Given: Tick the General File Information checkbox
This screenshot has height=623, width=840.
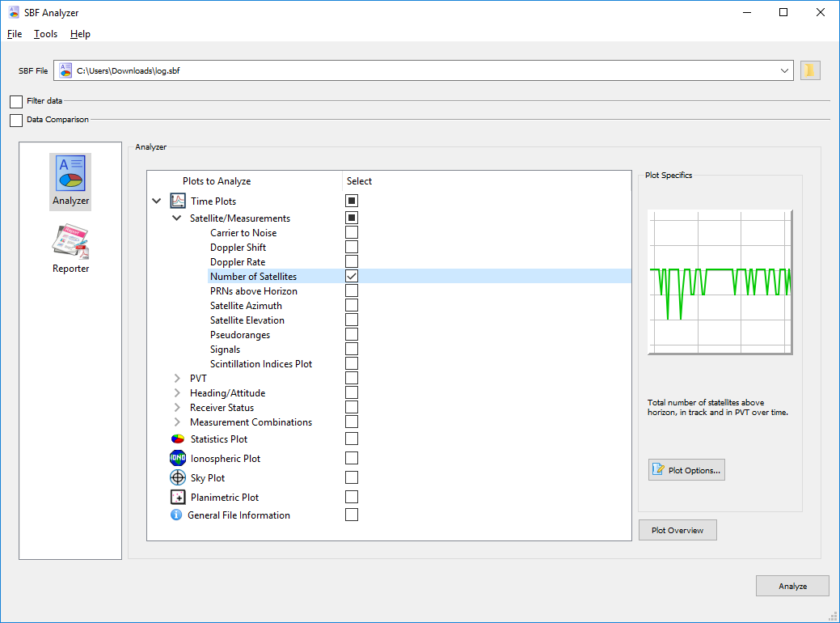Looking at the screenshot, I should point(352,515).
